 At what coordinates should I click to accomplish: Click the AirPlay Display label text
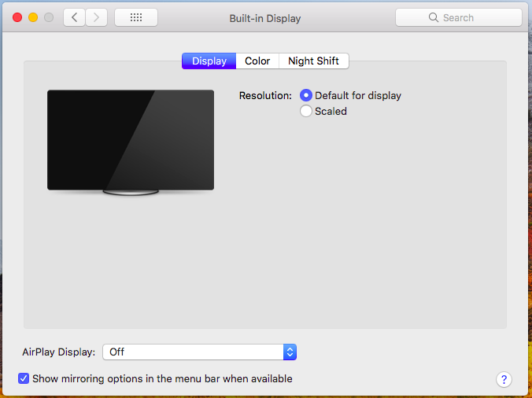(x=59, y=352)
